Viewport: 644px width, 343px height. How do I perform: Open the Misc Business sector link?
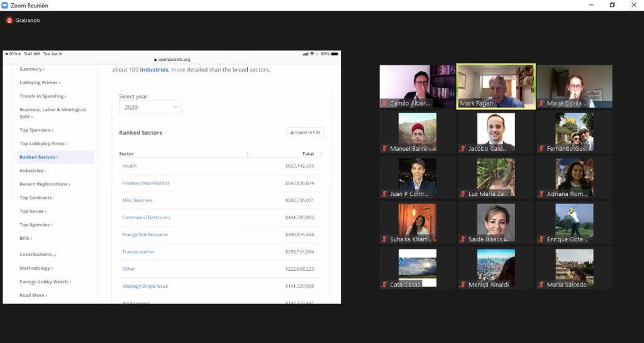pos(137,200)
